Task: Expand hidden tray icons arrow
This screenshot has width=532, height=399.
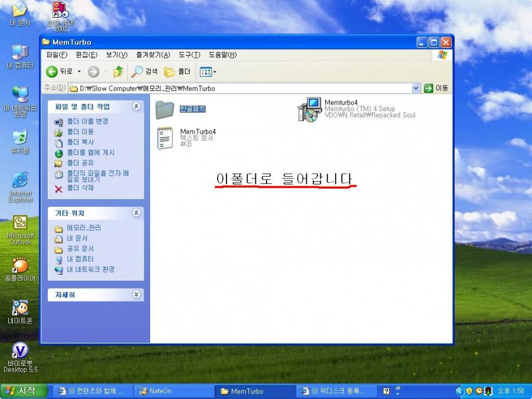Action: [459, 391]
